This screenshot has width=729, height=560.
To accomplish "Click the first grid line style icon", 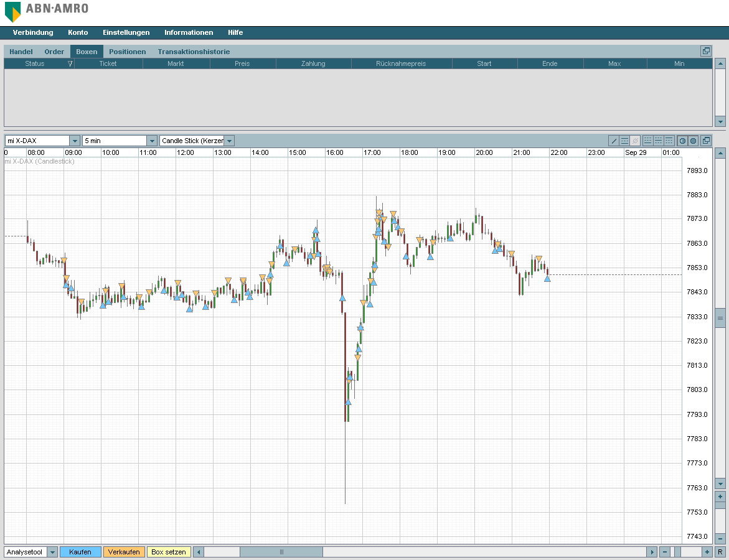I will (647, 141).
